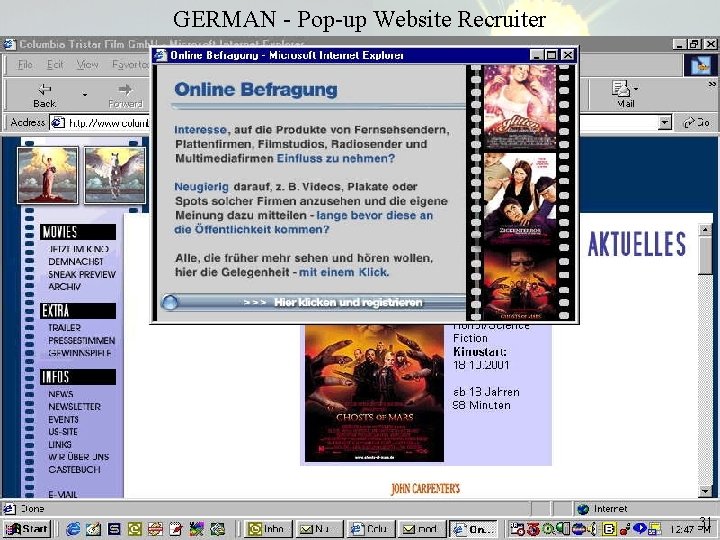Expand the address bar dropdown arrow
This screenshot has height=540, width=720.
664,123
